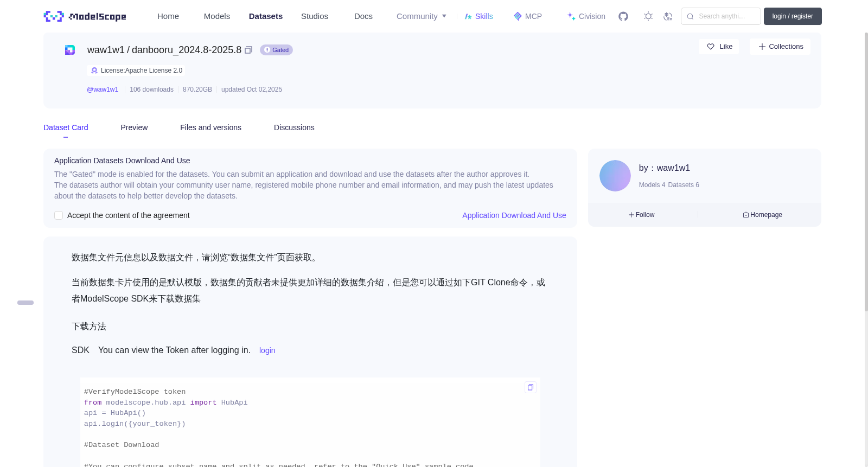Add the dataset to Collections
Image resolution: width=868 pixels, height=467 pixels.
pyautogui.click(x=780, y=47)
